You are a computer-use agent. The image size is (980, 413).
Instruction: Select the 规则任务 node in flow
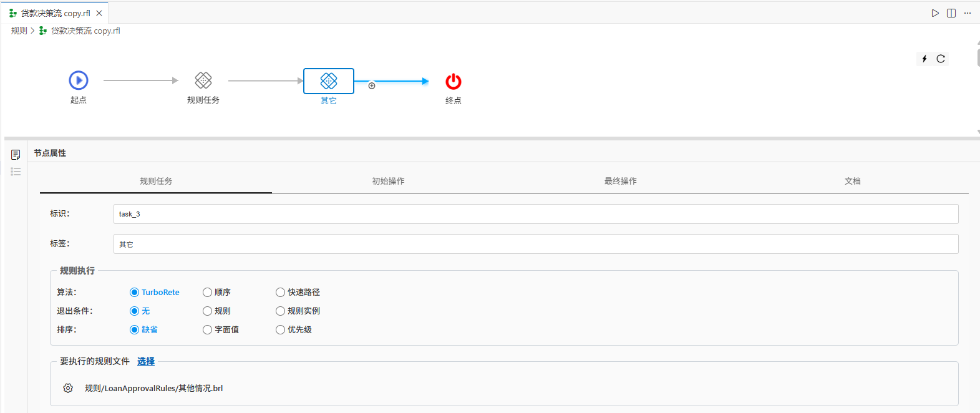click(203, 80)
